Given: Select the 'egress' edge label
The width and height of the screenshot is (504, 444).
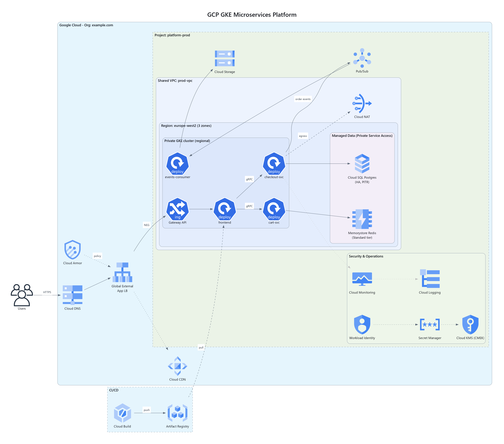Looking at the screenshot, I should pyautogui.click(x=303, y=136).
